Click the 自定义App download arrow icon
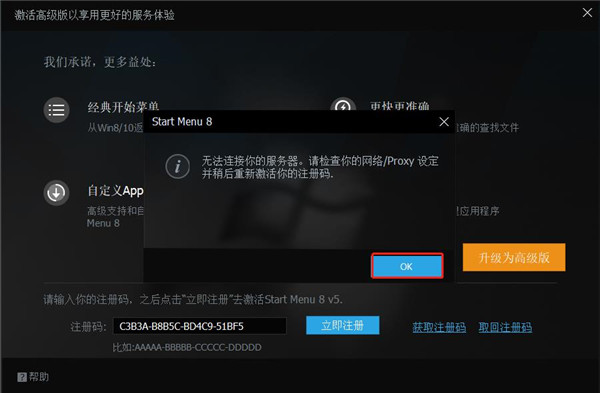600x393 pixels. (56, 192)
